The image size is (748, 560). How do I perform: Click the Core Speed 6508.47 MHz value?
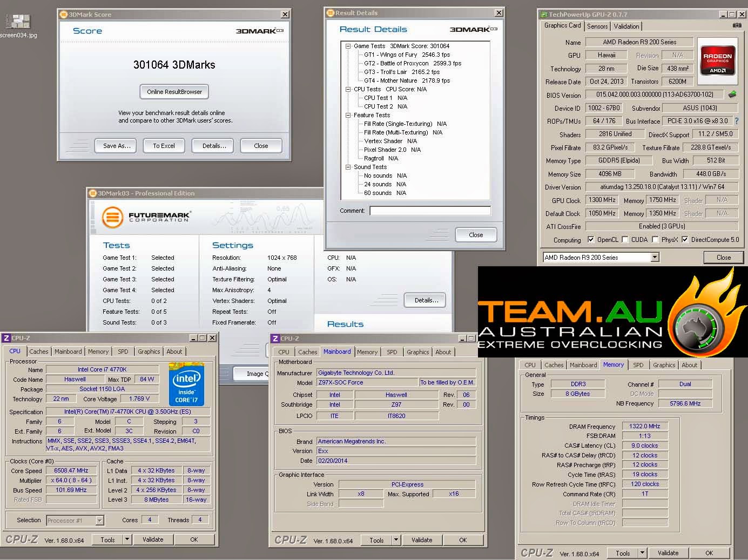coord(71,470)
